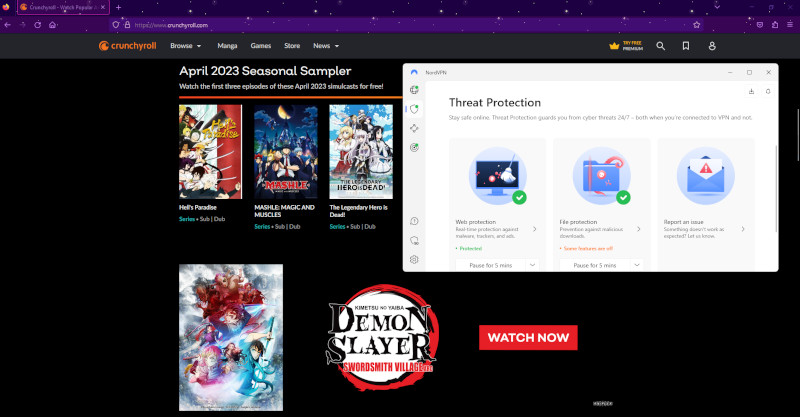The width and height of the screenshot is (800, 417).
Task: Click 'Protected' status text
Action: point(470,249)
